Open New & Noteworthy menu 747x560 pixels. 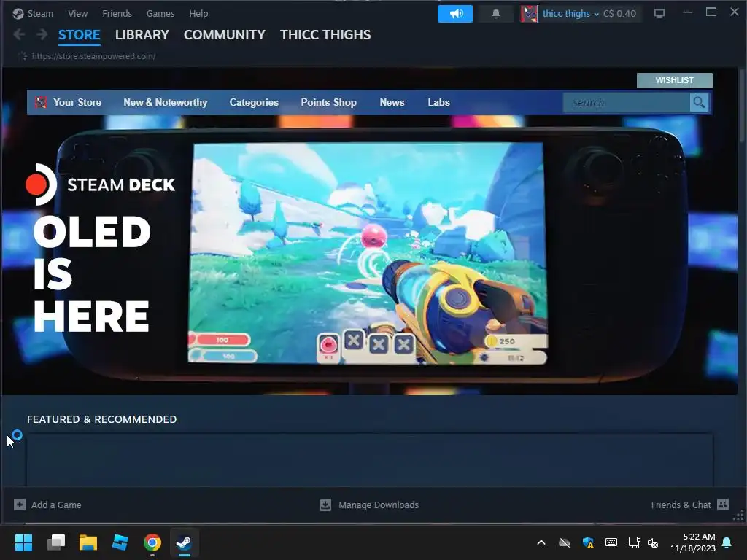(166, 102)
